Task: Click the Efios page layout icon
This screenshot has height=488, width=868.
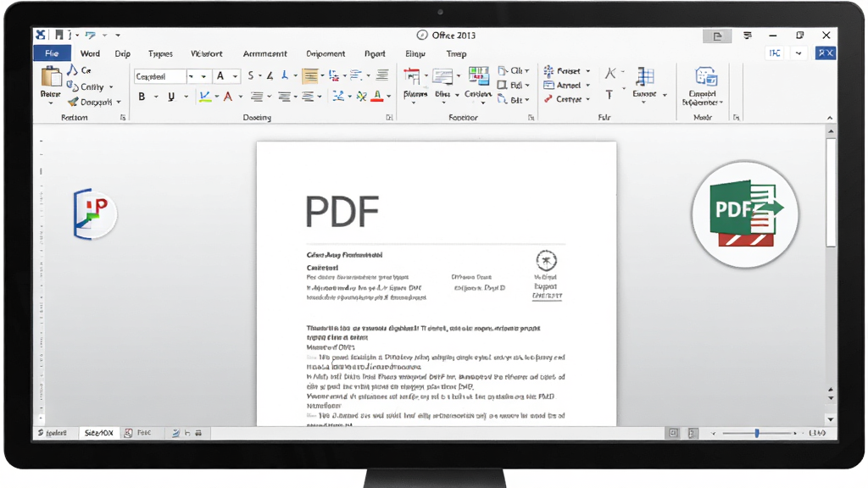Action: tap(442, 77)
